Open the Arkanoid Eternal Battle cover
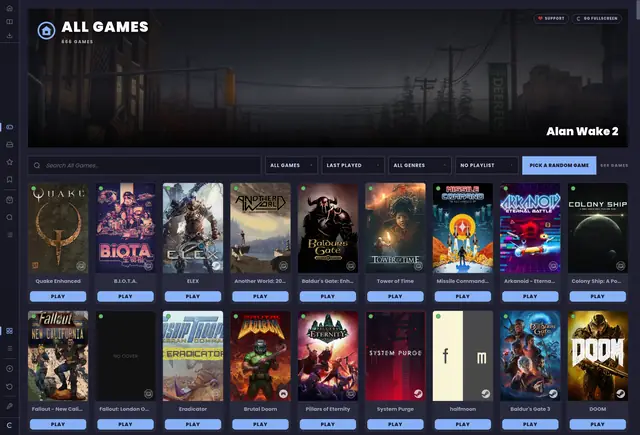Viewport: 640px width, 435px height. (530, 228)
